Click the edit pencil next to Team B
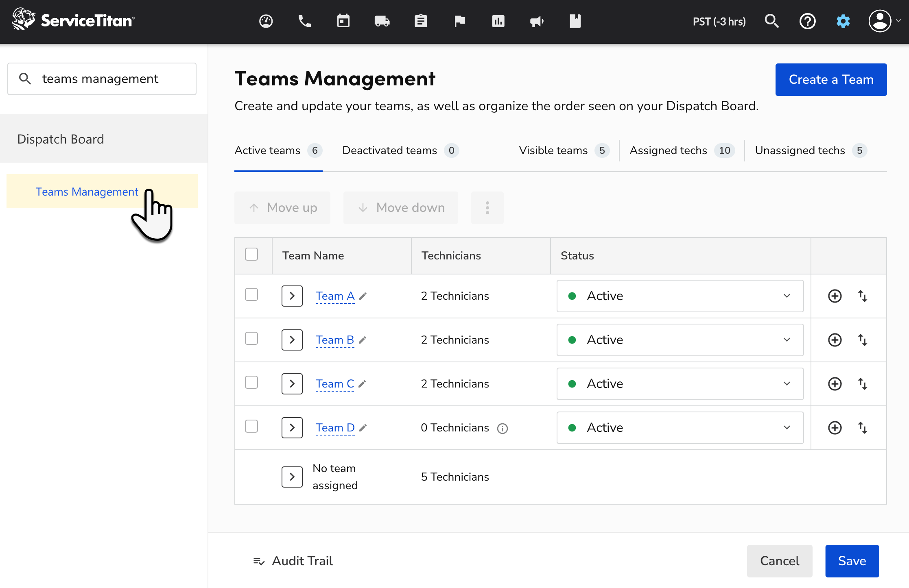Image resolution: width=909 pixels, height=588 pixels. (363, 340)
